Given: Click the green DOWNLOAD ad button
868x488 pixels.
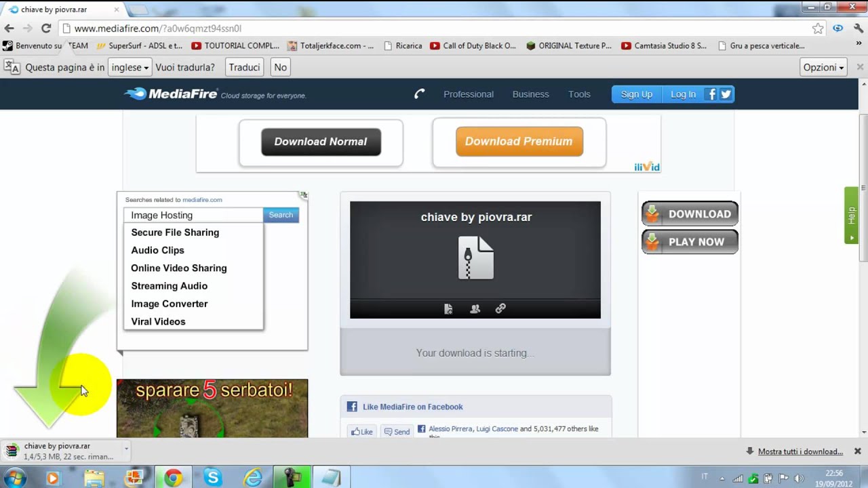Looking at the screenshot, I should click(x=690, y=213).
